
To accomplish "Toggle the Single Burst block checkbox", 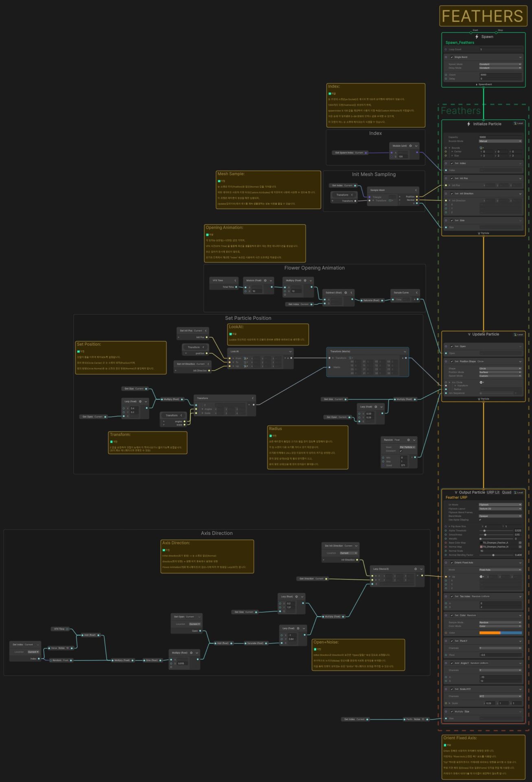I will [x=451, y=57].
